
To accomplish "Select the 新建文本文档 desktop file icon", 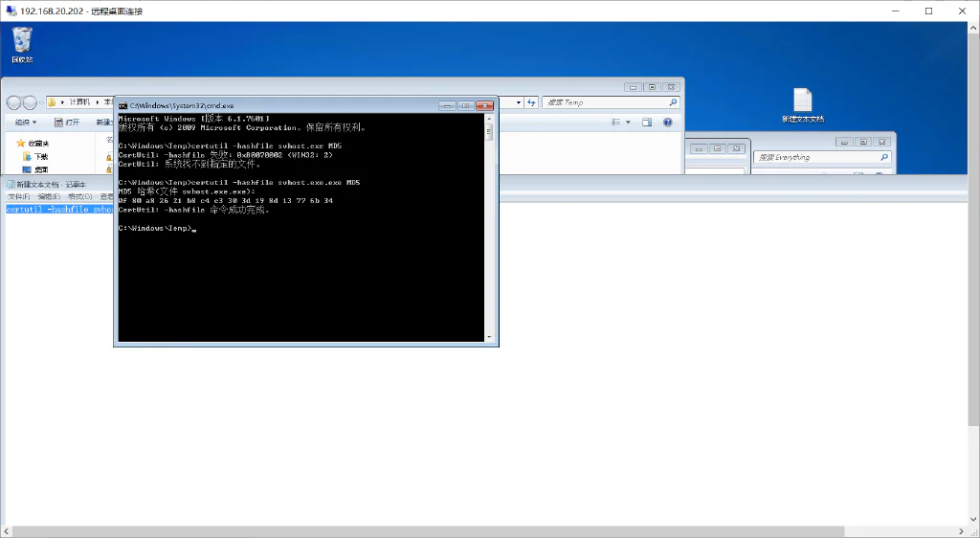I will 803,105.
